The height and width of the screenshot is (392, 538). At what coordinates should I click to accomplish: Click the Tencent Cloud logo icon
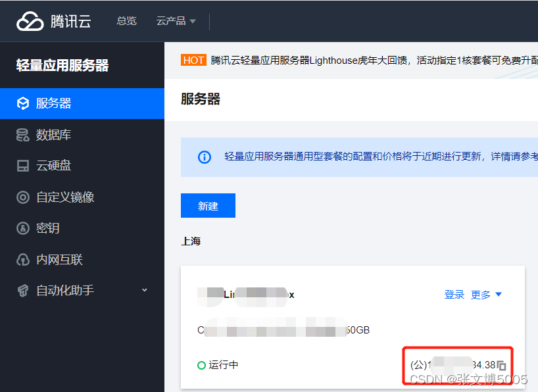point(30,21)
